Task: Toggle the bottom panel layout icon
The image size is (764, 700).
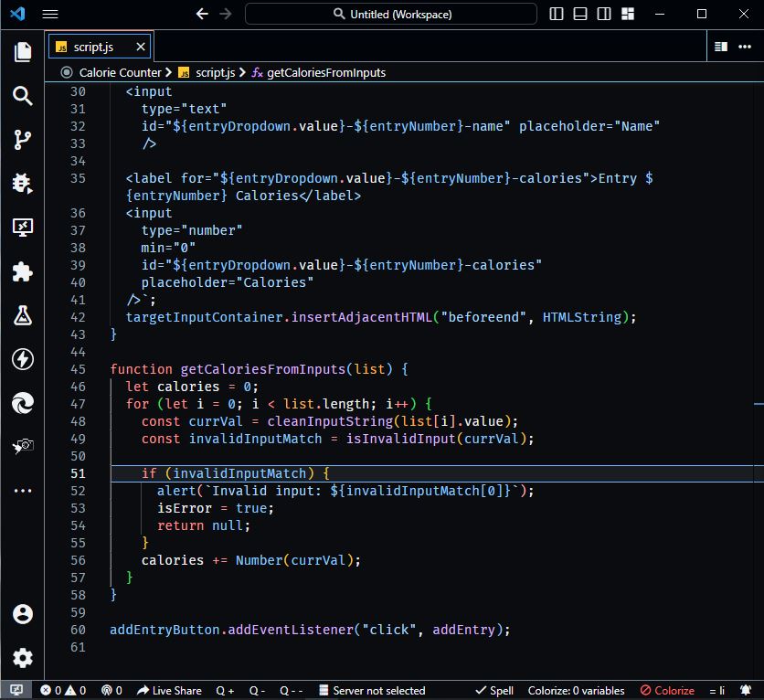Action: coord(579,14)
